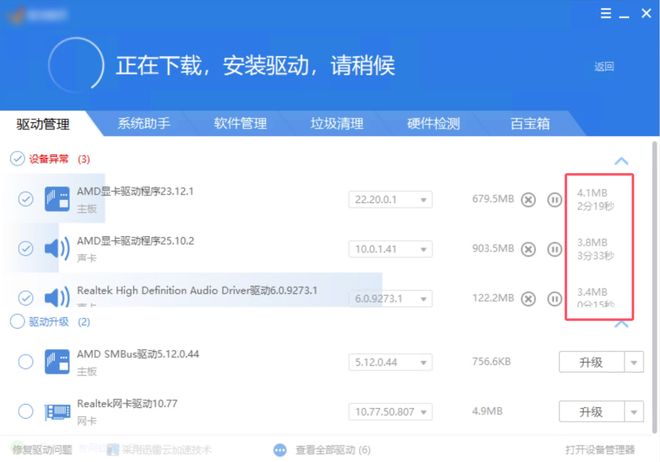This screenshot has height=462, width=660.
Task: Check the 驱动升级 (2) group checkbox
Action: tap(17, 321)
